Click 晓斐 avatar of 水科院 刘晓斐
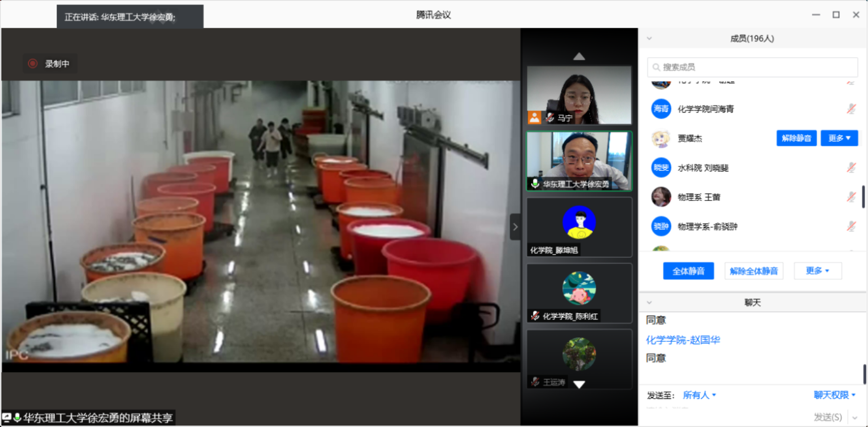The width and height of the screenshot is (868, 427). [x=661, y=167]
